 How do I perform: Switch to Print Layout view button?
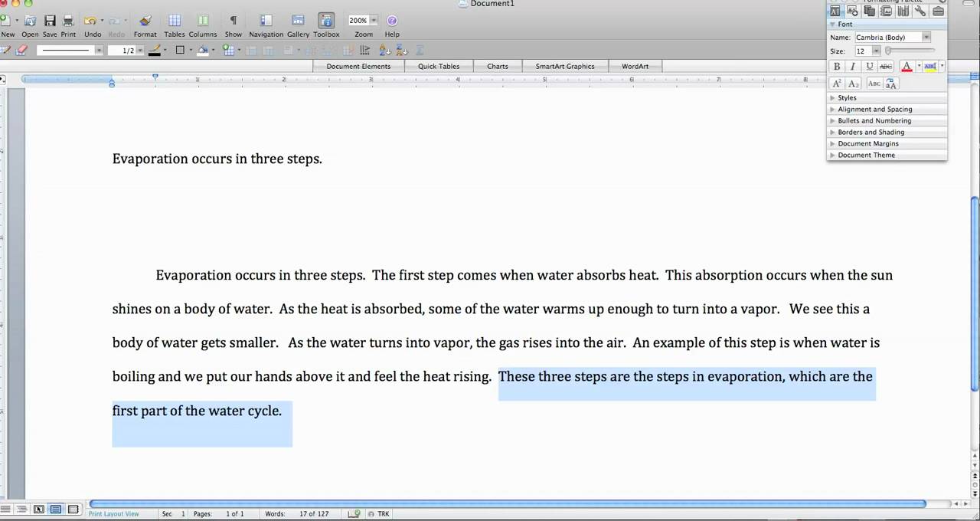click(x=56, y=510)
